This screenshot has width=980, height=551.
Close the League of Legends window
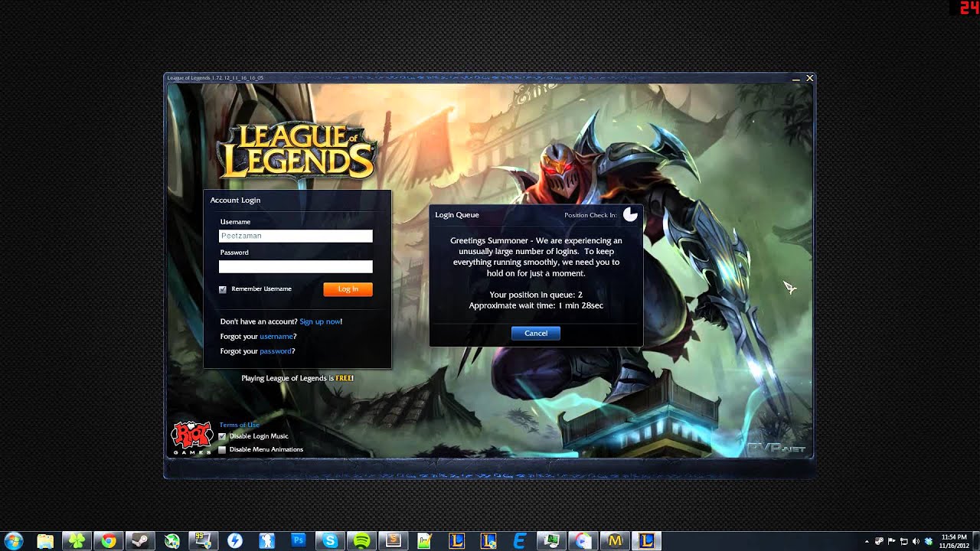pos(810,78)
